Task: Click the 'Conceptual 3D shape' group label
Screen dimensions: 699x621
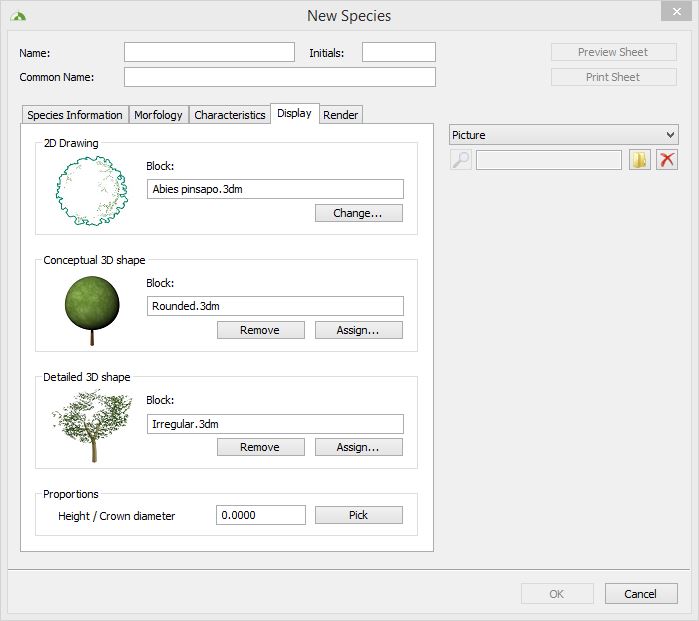Action: tap(94, 260)
